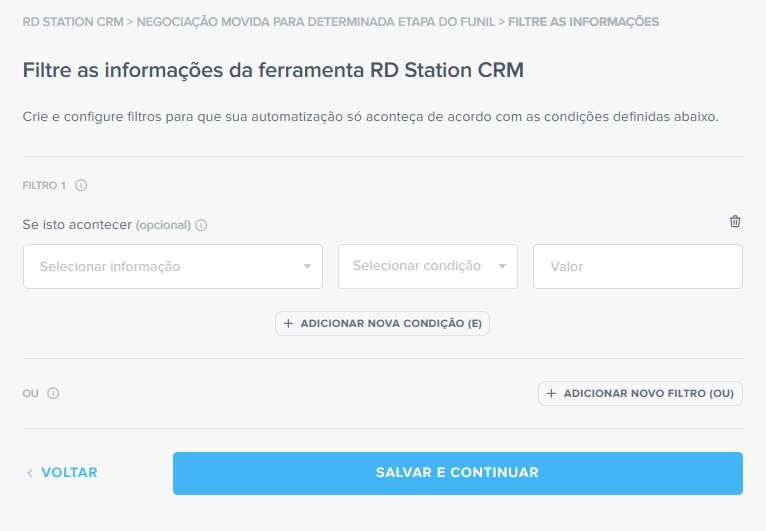The image size is (766, 531).
Task: Click the info icon beside OU
Action: click(x=53, y=393)
